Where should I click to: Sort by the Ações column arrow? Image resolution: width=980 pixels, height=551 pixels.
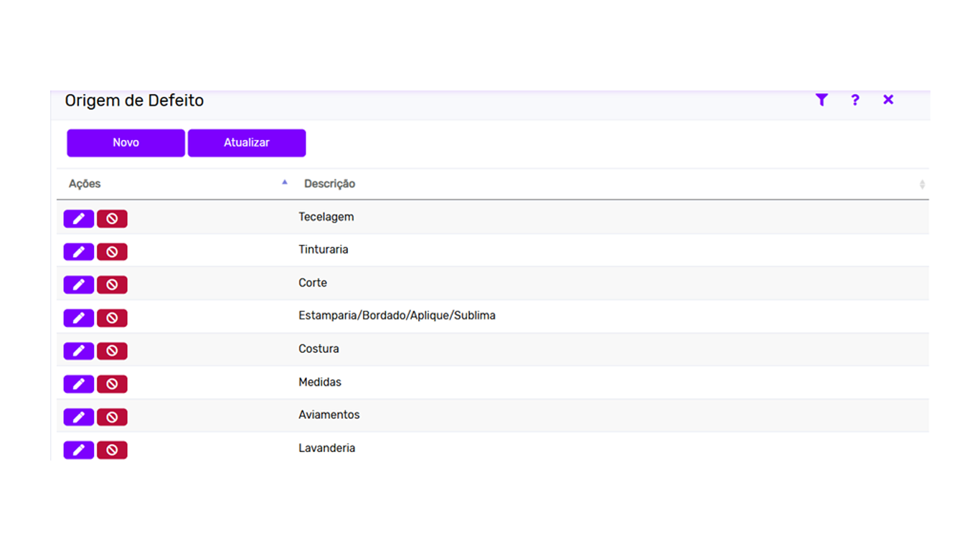point(285,182)
